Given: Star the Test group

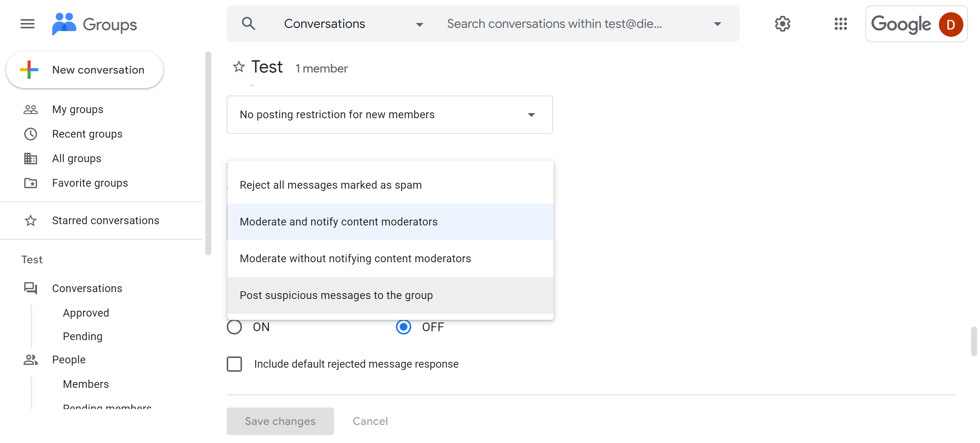Looking at the screenshot, I should click(238, 67).
